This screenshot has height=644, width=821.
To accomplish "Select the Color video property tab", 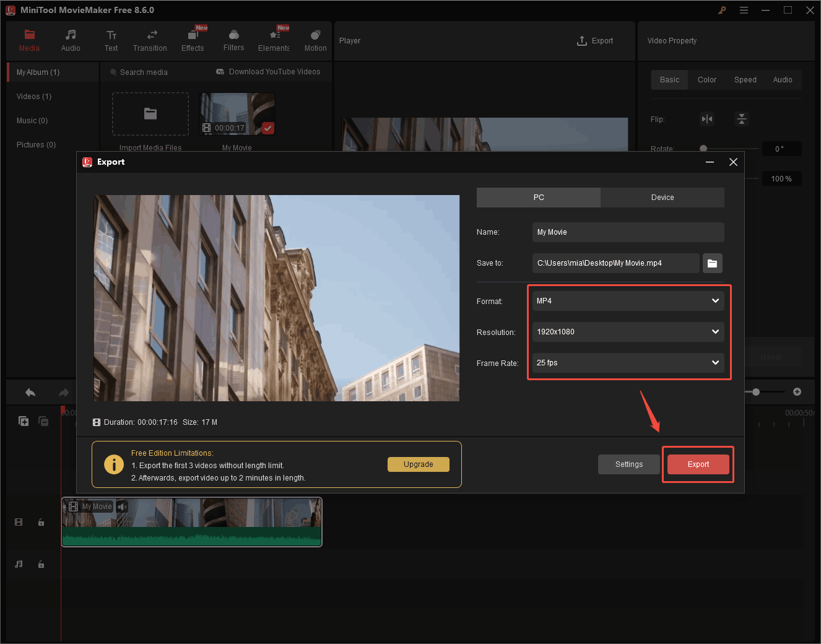I will pos(707,80).
